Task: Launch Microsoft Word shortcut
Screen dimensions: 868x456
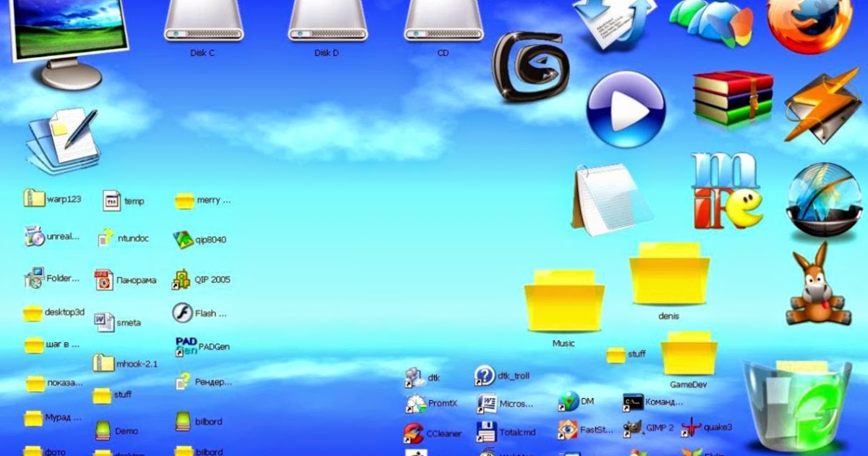Action: coord(486,403)
